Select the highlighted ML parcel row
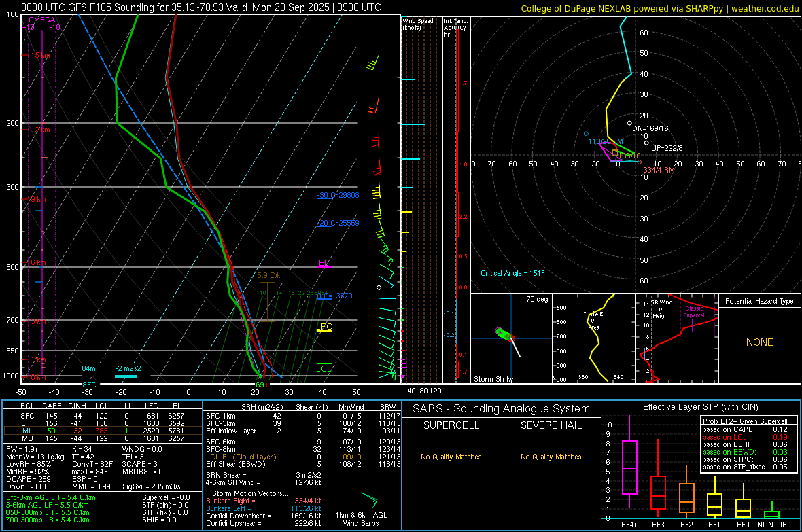Screen dimensions: 802x532 [103, 431]
